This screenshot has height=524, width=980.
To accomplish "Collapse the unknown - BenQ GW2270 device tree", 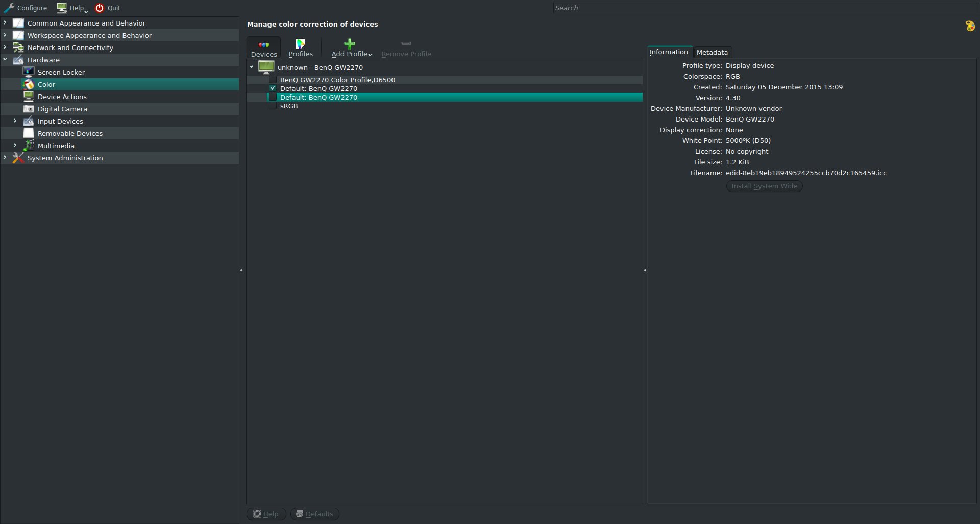I will [x=251, y=67].
